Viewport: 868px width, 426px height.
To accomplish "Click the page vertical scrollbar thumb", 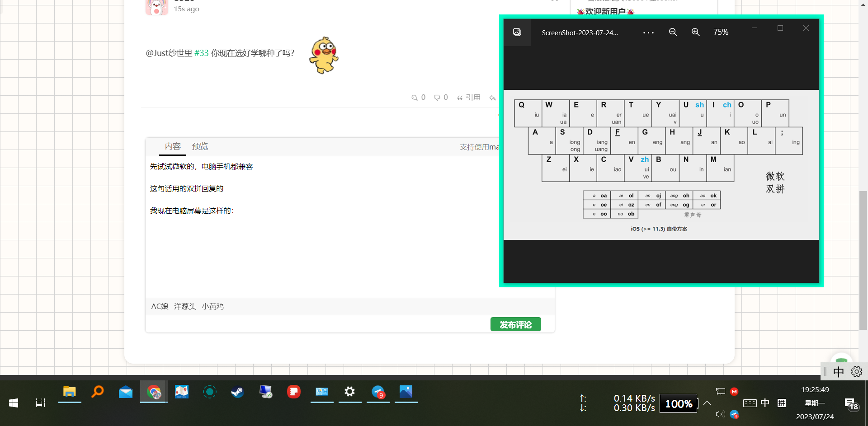I will point(863,260).
